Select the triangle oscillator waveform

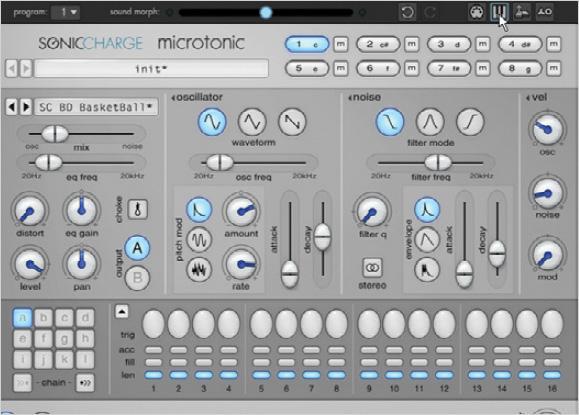(x=252, y=121)
